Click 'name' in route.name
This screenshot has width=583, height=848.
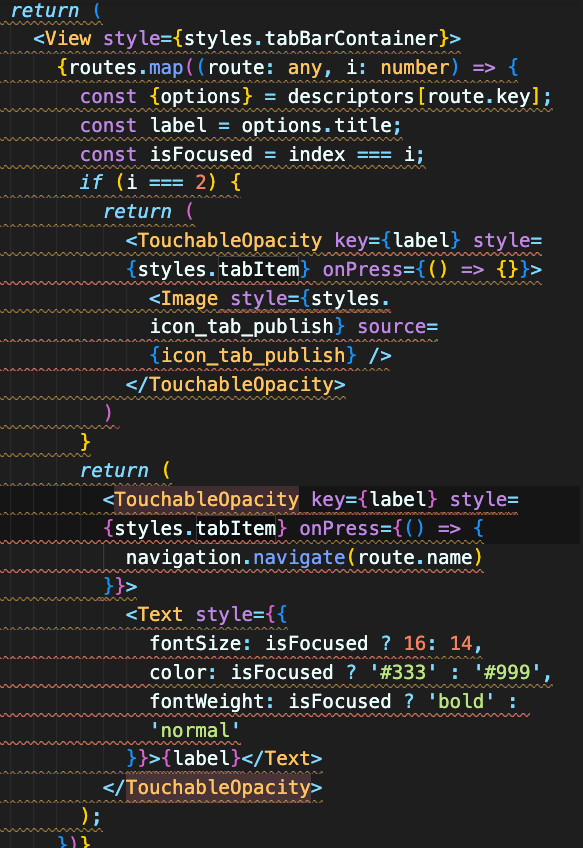tap(449, 558)
